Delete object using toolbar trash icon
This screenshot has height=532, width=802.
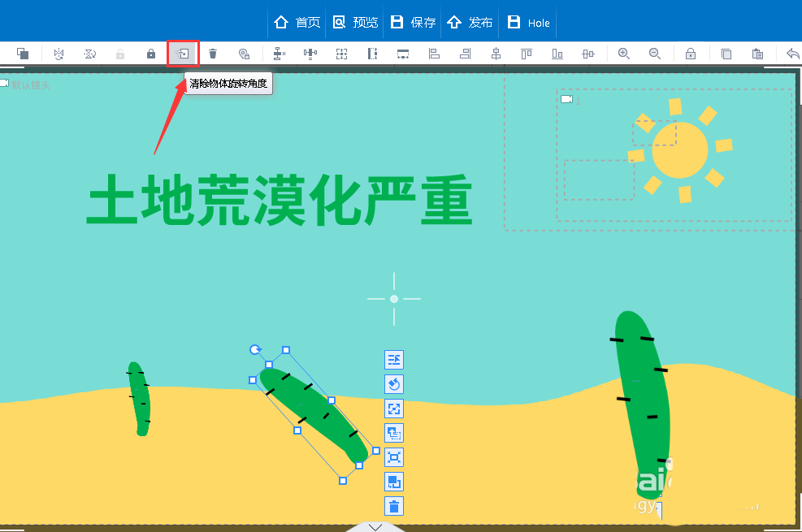click(213, 54)
